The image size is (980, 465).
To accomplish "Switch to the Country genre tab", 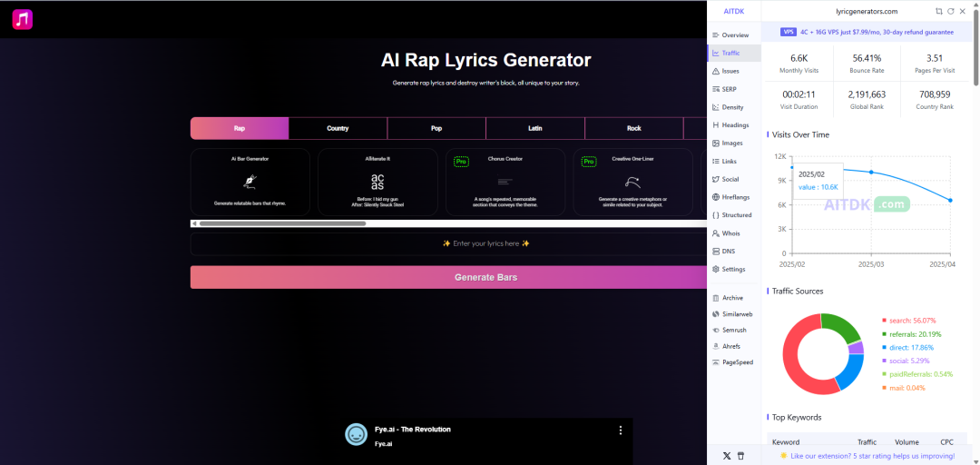I will (x=338, y=128).
